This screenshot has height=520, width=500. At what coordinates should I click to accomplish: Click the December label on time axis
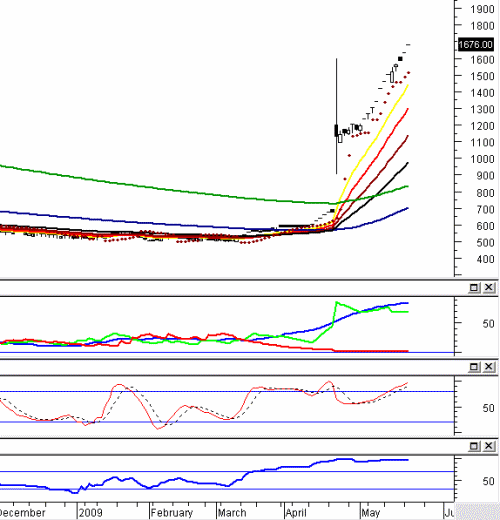pos(23,512)
